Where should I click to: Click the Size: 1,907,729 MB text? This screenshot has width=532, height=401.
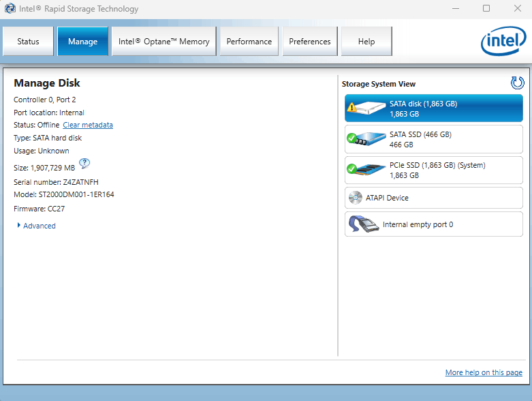44,168
